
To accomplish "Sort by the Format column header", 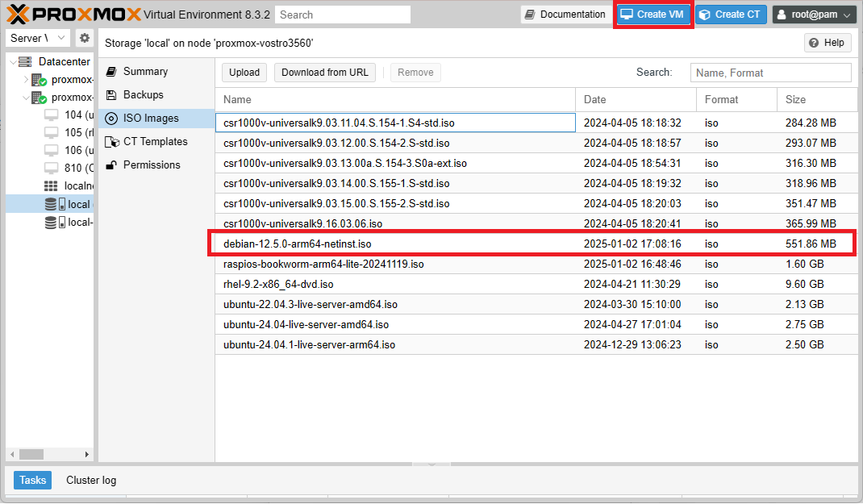I will tap(736, 99).
